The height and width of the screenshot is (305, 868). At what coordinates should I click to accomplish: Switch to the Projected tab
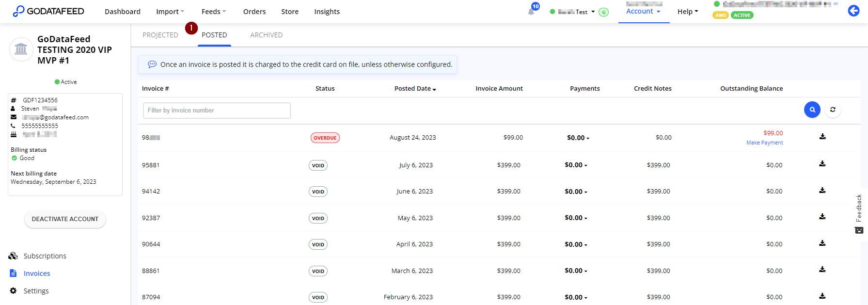tap(160, 35)
